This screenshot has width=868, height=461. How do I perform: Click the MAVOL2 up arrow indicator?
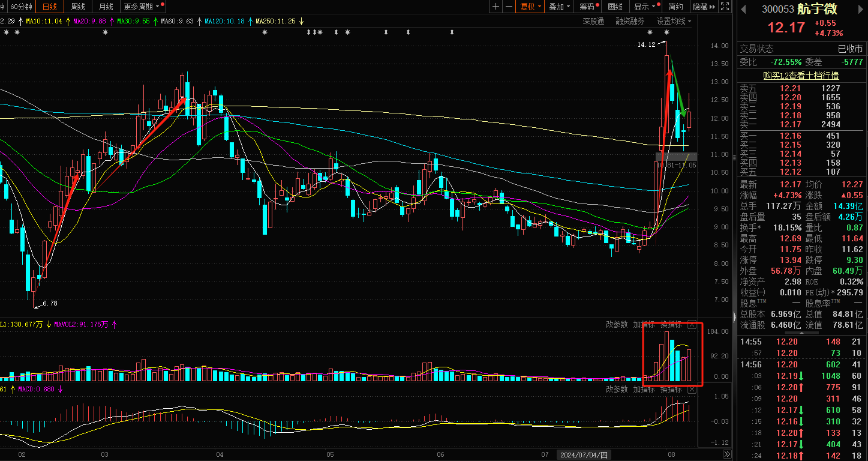coord(114,325)
